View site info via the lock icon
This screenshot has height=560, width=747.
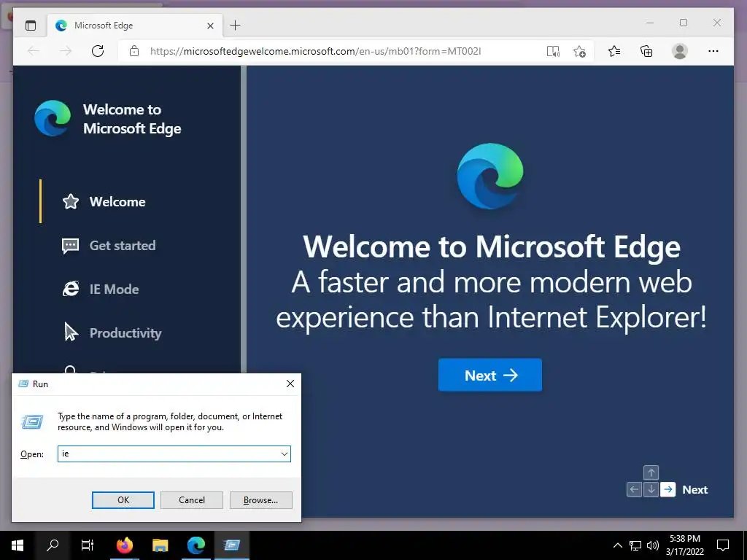(134, 51)
